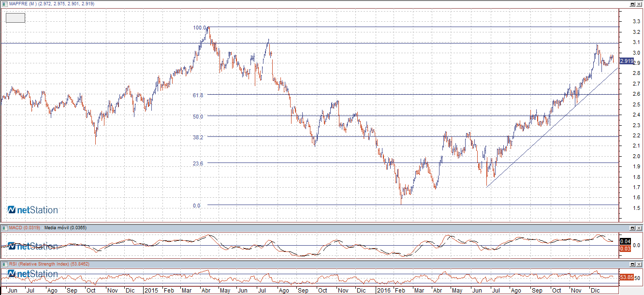Select the 61.8 Fibonacci retracement level label
Viewport: 644px width, 295px height.
(198, 95)
